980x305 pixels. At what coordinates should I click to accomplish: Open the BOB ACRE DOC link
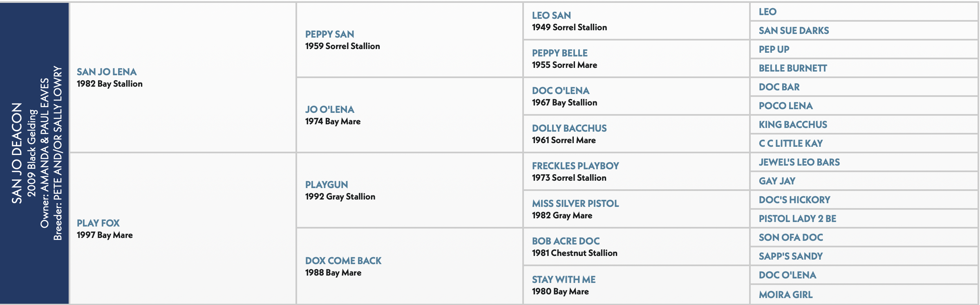click(566, 241)
